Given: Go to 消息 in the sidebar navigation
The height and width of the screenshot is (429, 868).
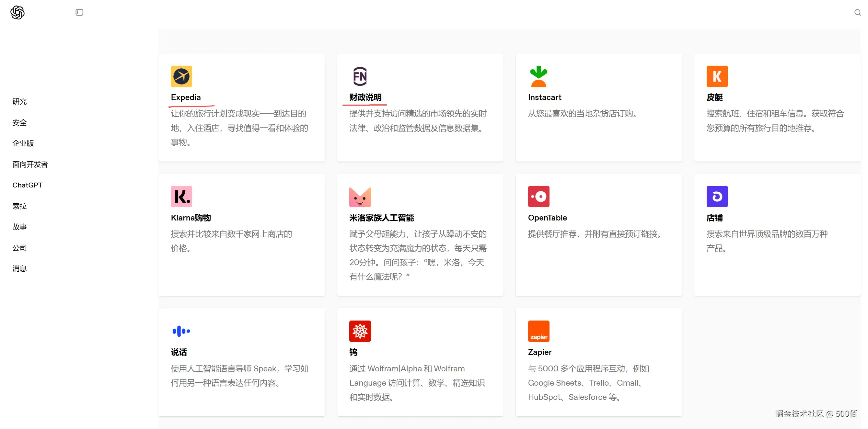Looking at the screenshot, I should click(19, 268).
